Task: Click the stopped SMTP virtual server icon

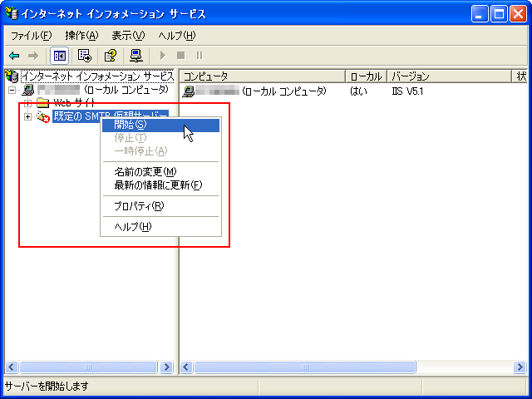Action: point(42,117)
